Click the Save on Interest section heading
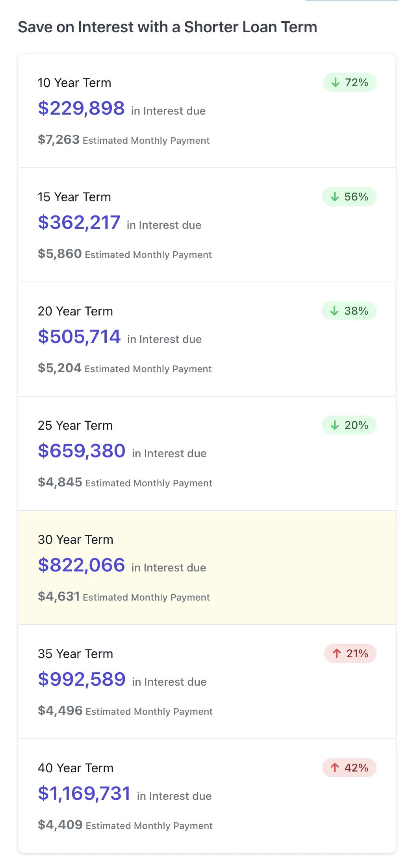The image size is (412, 868). click(167, 27)
